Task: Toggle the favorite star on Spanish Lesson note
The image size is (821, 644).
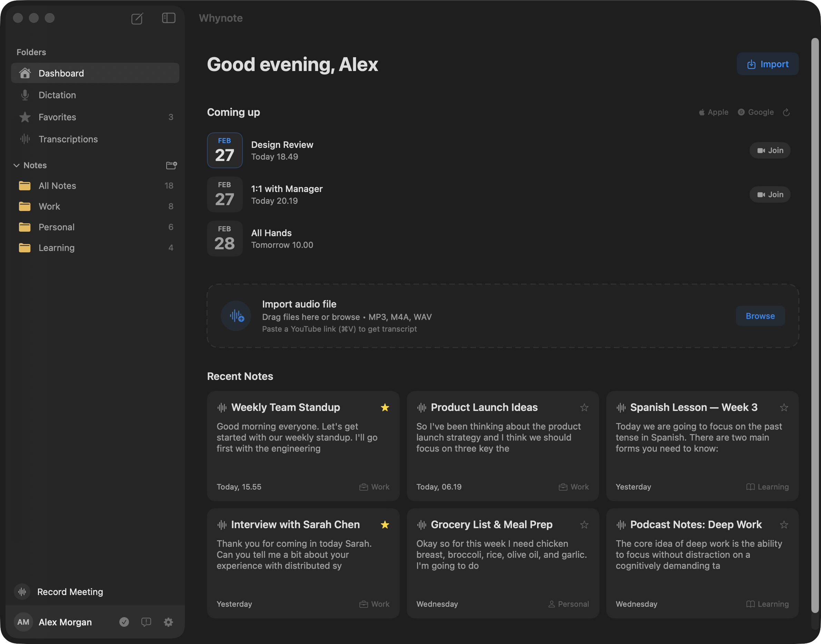Action: (x=784, y=407)
